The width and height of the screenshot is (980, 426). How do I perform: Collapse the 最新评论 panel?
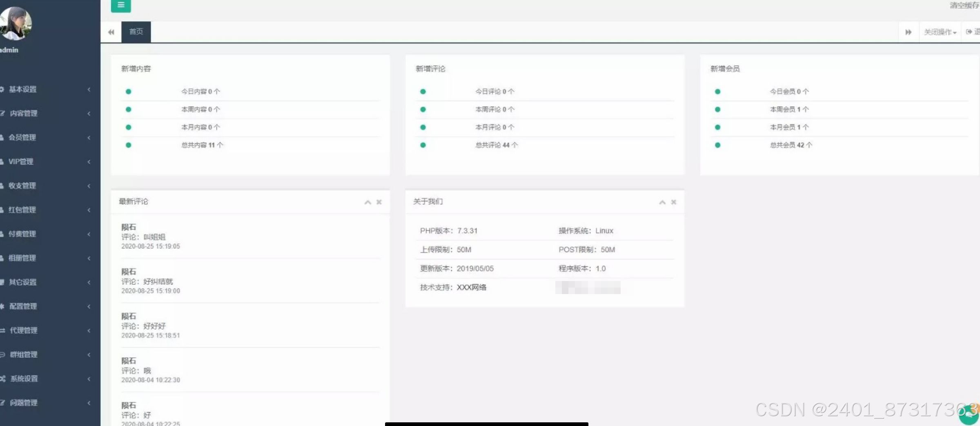tap(367, 202)
